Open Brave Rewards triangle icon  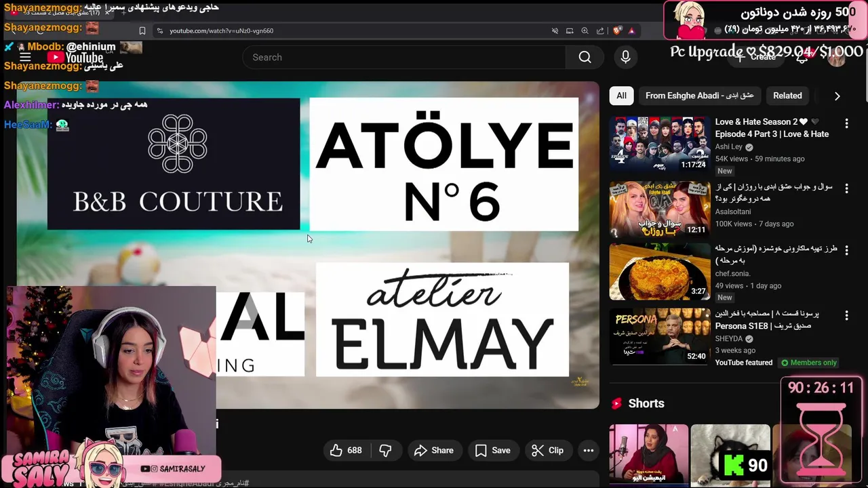pyautogui.click(x=631, y=30)
